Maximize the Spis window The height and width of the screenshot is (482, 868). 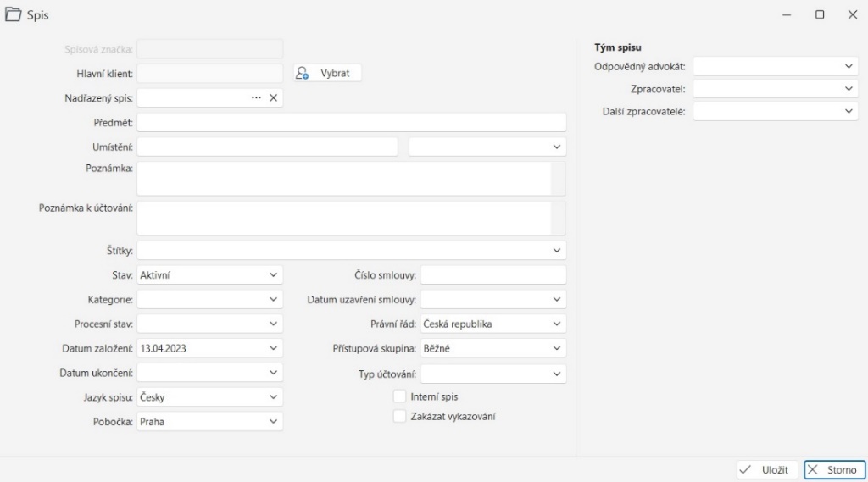(x=820, y=15)
